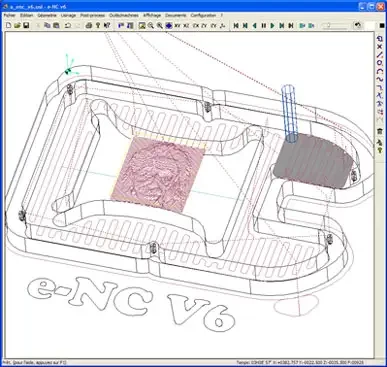Jump to simulation start with first playback button
The width and height of the screenshot is (387, 367).
pyautogui.click(x=236, y=25)
